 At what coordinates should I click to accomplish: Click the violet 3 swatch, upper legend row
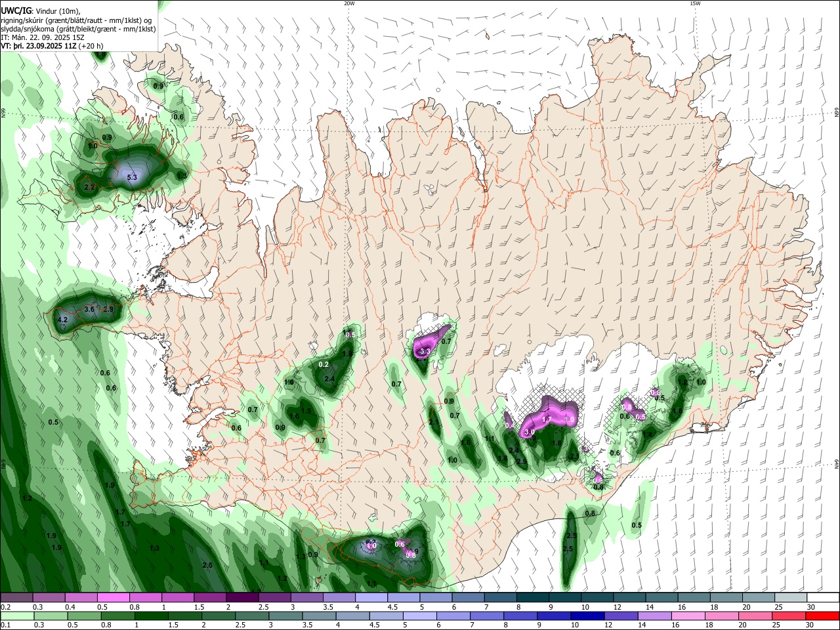click(x=307, y=598)
